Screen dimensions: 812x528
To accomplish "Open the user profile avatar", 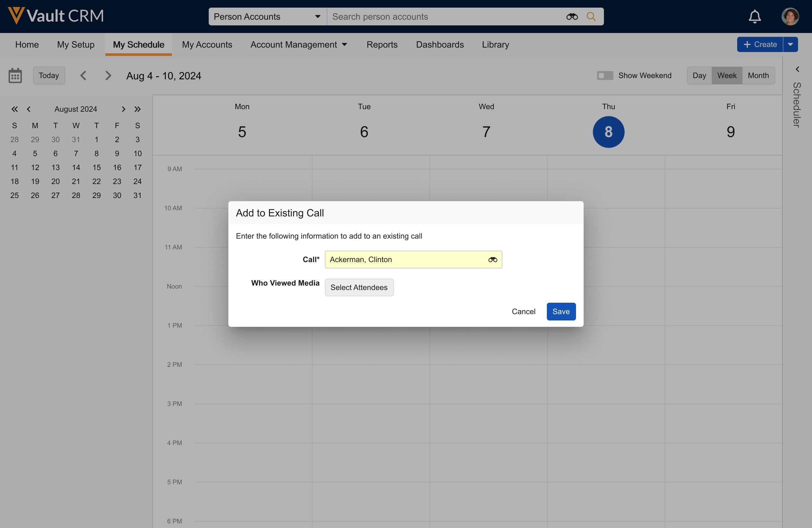I will (x=790, y=16).
